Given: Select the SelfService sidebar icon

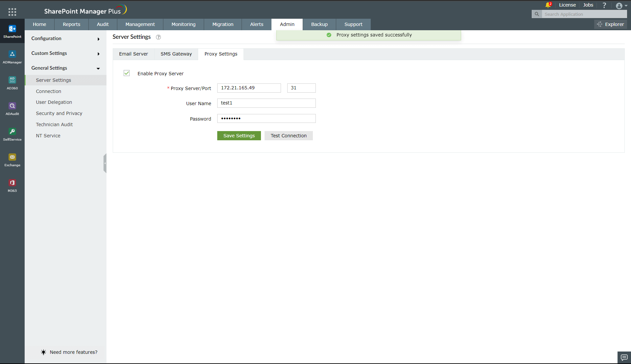Looking at the screenshot, I should coord(12,134).
